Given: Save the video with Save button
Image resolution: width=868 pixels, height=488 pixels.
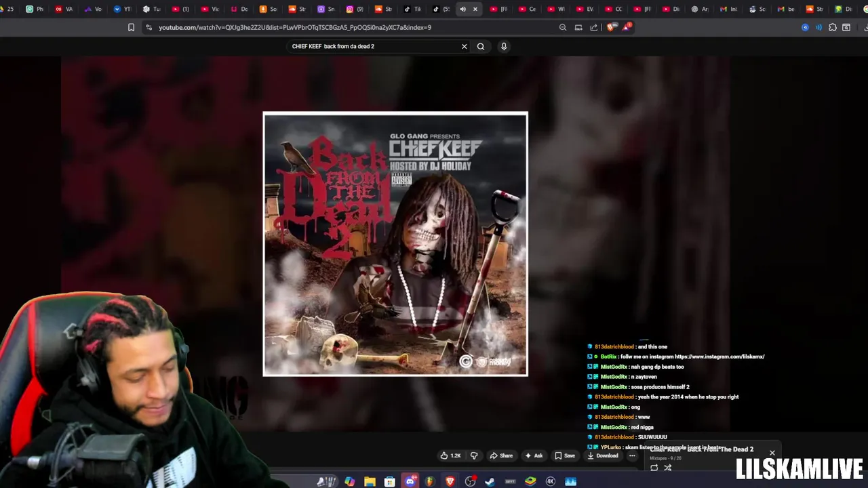Looking at the screenshot, I should point(565,455).
